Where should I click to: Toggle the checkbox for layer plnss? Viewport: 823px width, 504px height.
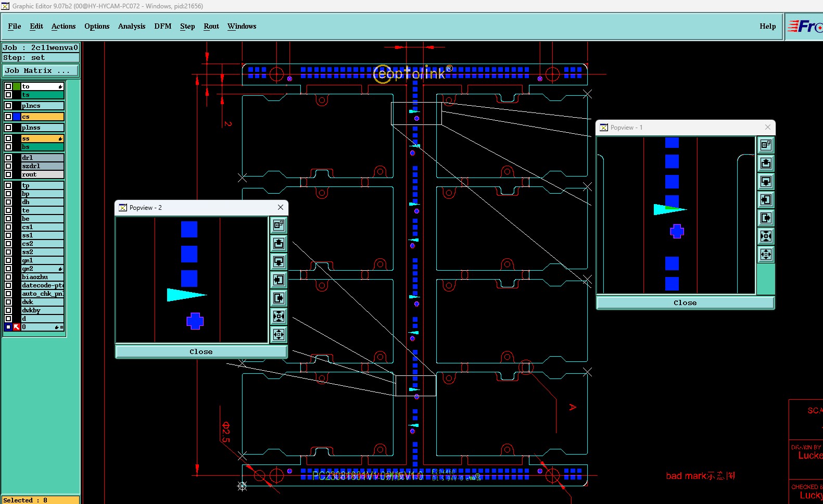coord(8,128)
